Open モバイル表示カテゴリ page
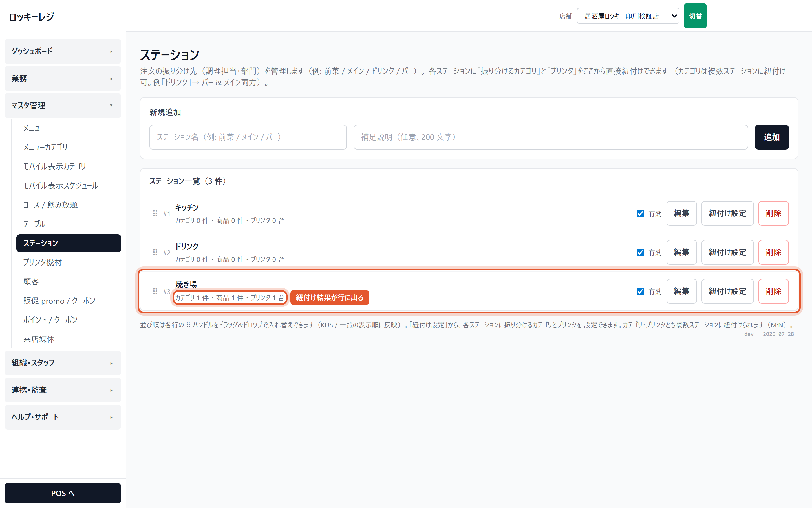Viewport: 812px width, 508px height. [x=69, y=166]
